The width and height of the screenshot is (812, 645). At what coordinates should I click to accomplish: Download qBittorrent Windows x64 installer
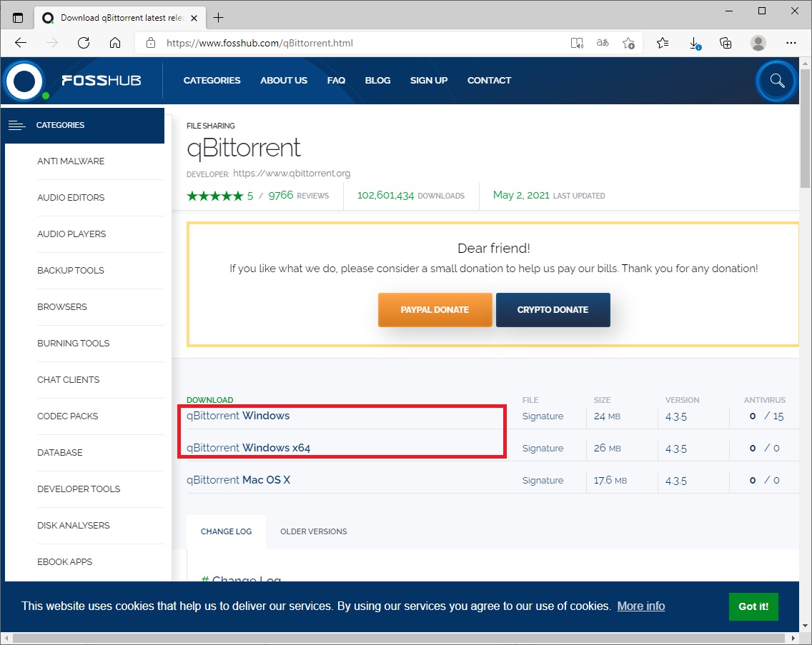249,448
